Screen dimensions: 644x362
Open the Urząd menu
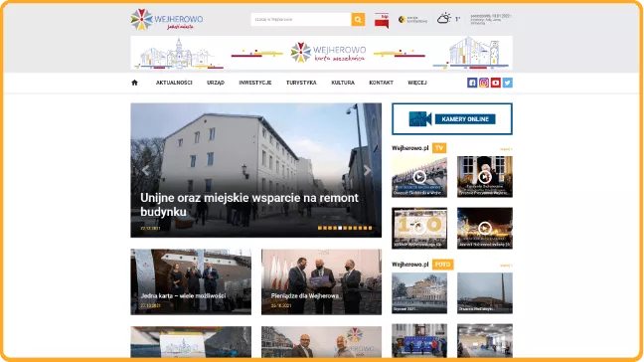pyautogui.click(x=216, y=83)
